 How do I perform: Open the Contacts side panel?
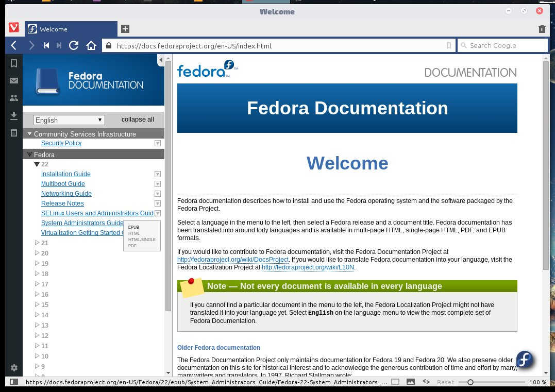pyautogui.click(x=14, y=98)
